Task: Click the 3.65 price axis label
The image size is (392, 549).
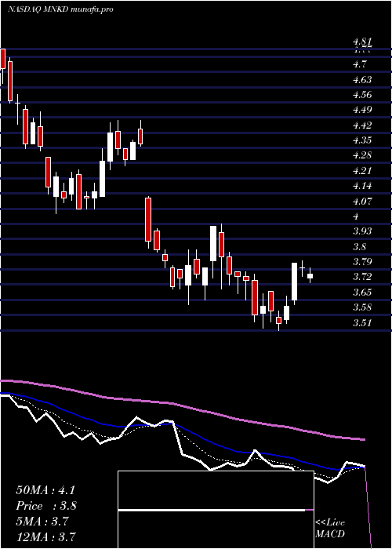Action: tap(362, 292)
